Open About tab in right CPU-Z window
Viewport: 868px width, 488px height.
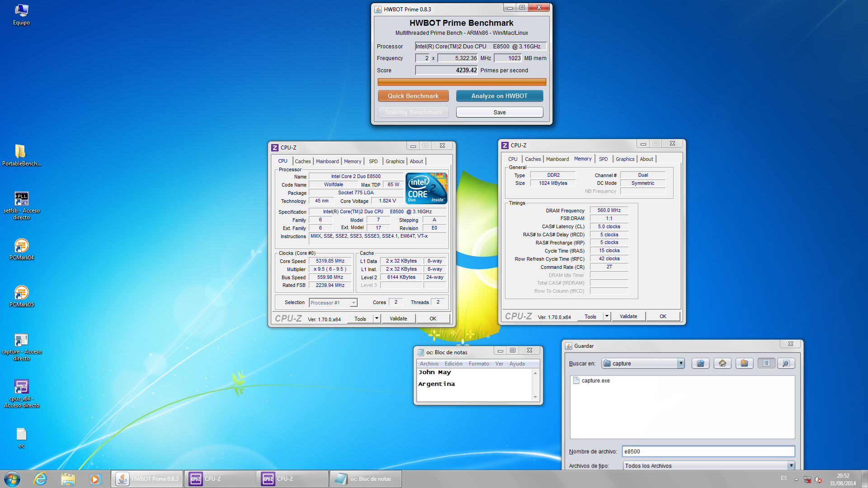tap(646, 159)
